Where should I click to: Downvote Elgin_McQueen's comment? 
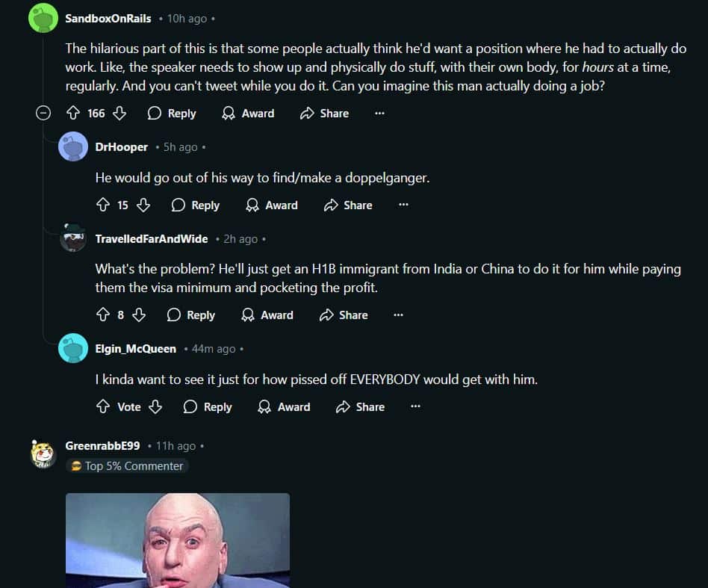(155, 407)
